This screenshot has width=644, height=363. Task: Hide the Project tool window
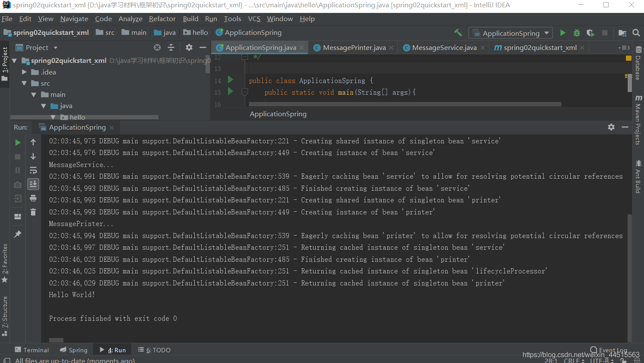[203, 47]
